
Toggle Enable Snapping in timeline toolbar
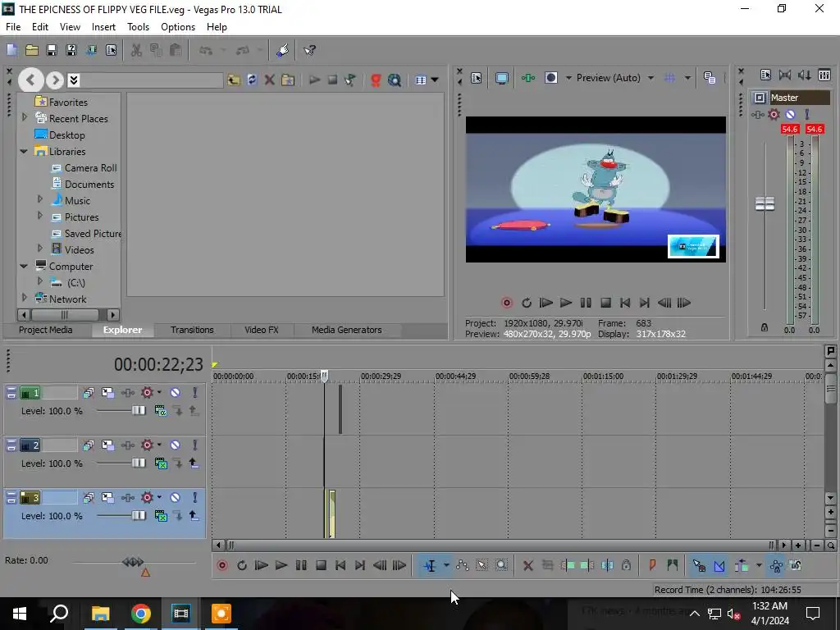click(x=699, y=565)
